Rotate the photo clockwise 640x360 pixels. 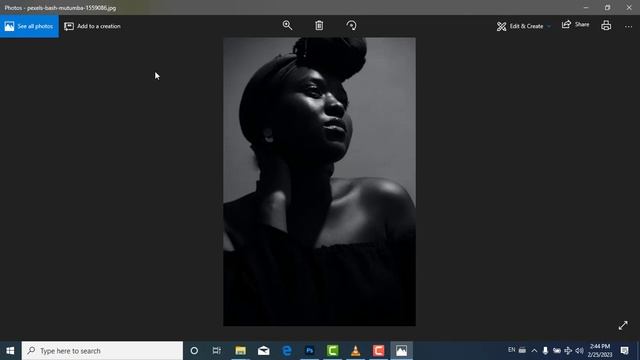(351, 25)
